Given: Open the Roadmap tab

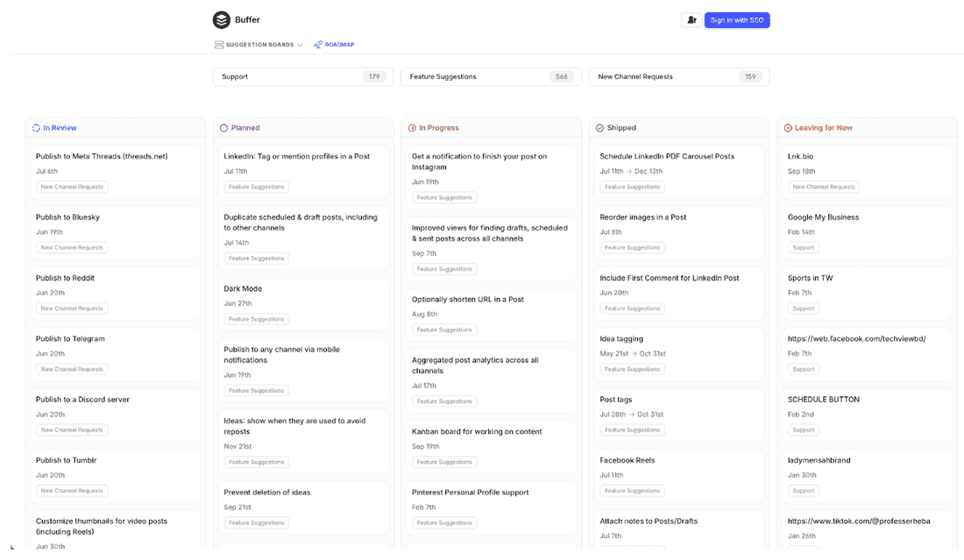Looking at the screenshot, I should [x=339, y=45].
